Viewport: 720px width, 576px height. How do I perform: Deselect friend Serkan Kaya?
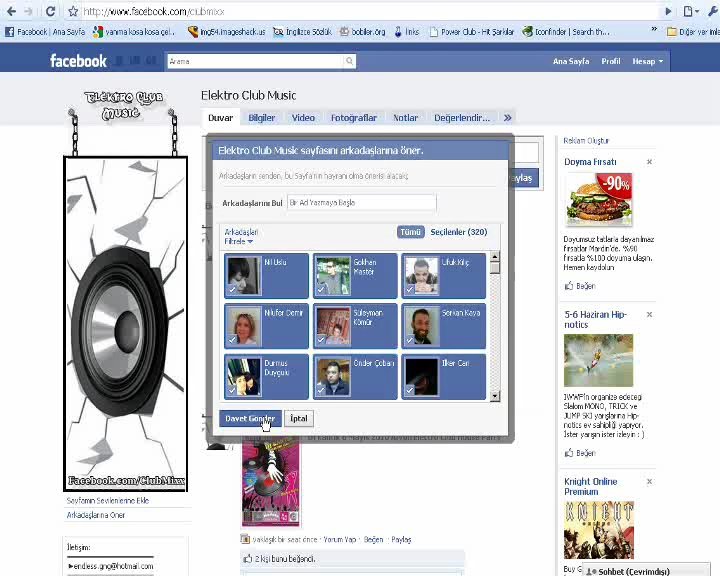pos(444,326)
